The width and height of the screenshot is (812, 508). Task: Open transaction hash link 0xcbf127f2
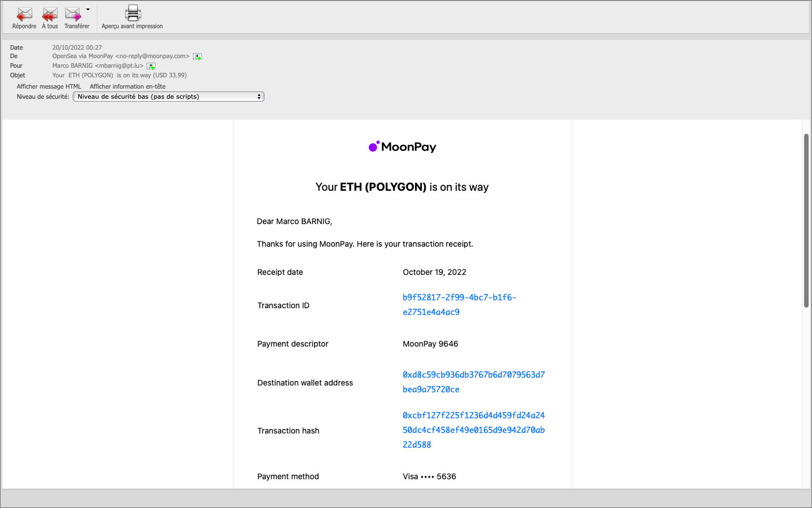click(x=474, y=430)
